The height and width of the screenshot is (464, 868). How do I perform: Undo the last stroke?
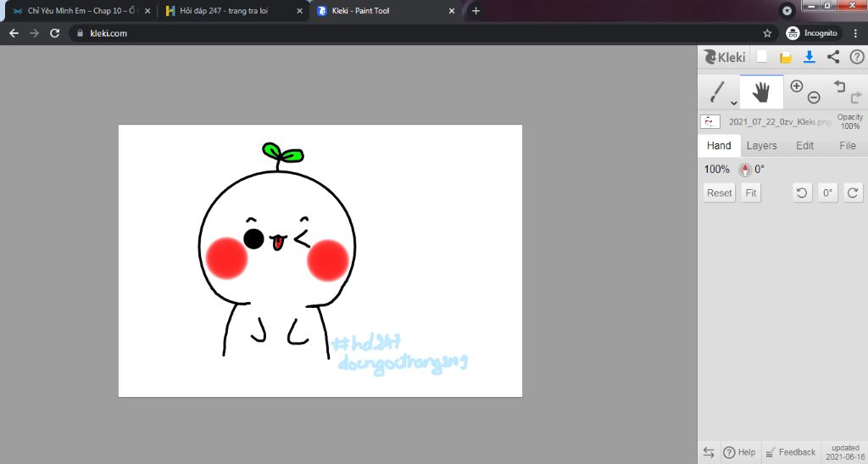coord(839,86)
